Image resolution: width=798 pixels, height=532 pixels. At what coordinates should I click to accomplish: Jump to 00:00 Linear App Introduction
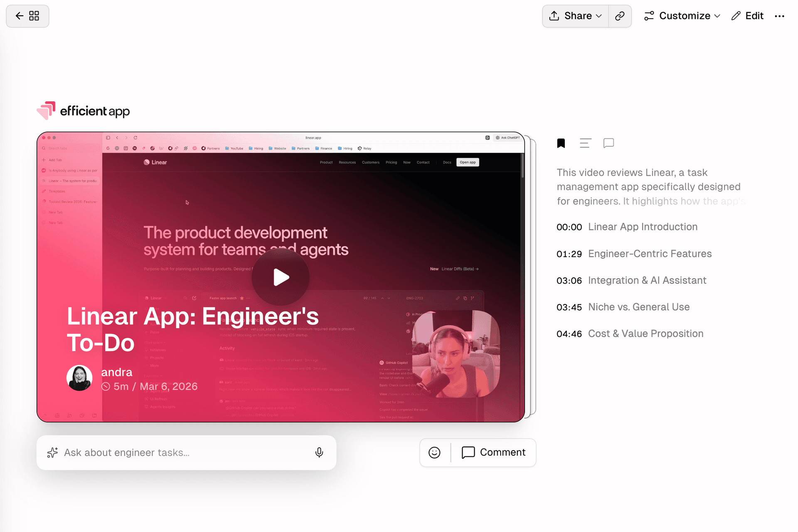(627, 227)
